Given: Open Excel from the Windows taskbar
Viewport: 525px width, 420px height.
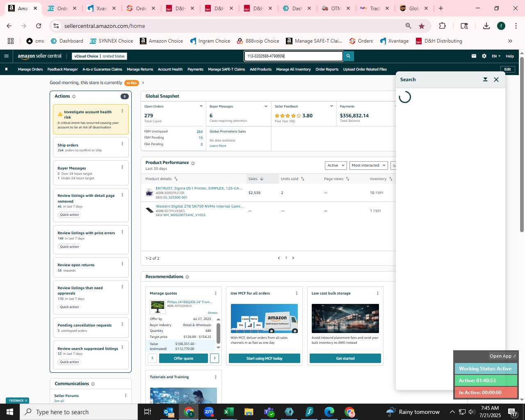Looking at the screenshot, I should point(229,412).
